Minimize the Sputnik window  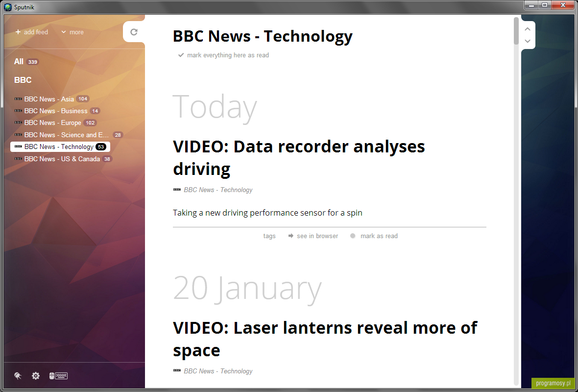[531, 5]
